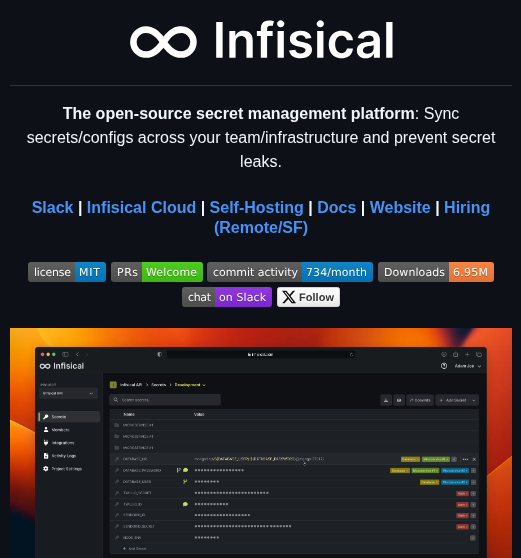Image resolution: width=521 pixels, height=558 pixels.
Task: Click the browser new tab plus icon
Action: point(467,354)
